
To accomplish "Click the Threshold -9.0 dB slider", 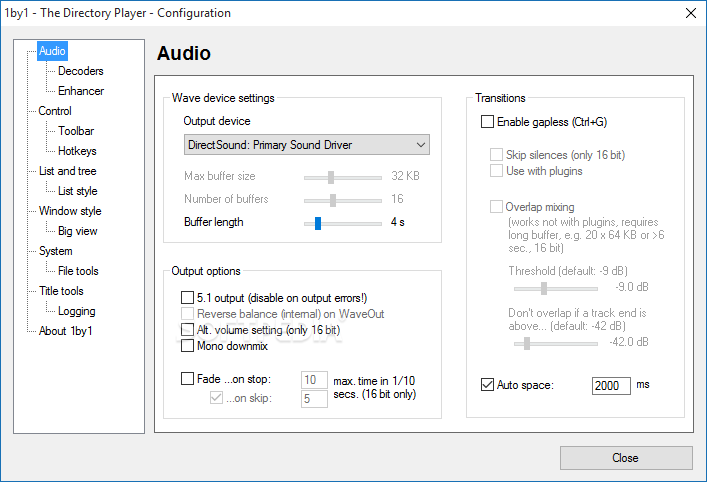I will [x=556, y=288].
